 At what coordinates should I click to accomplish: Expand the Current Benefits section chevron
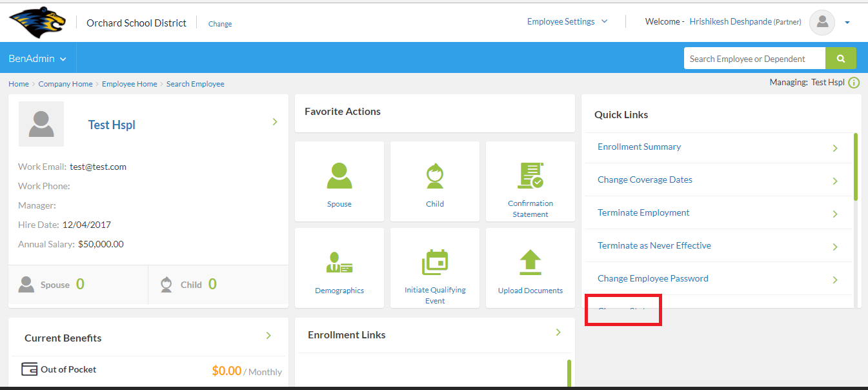(x=268, y=335)
